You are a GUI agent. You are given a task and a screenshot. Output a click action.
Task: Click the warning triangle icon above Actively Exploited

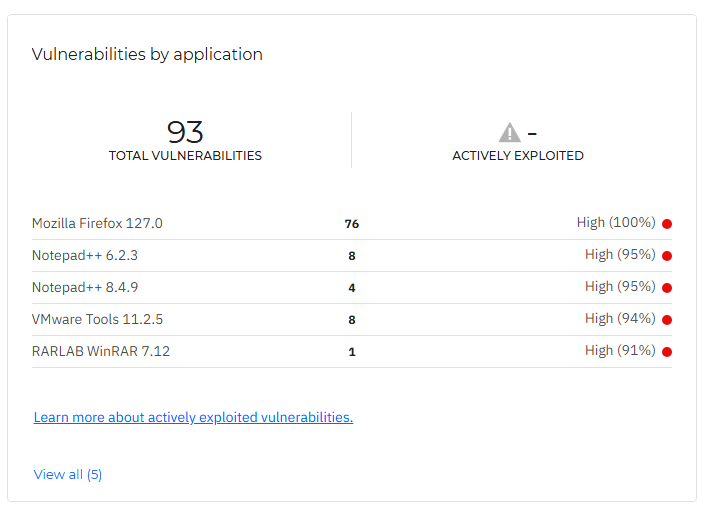[510, 132]
